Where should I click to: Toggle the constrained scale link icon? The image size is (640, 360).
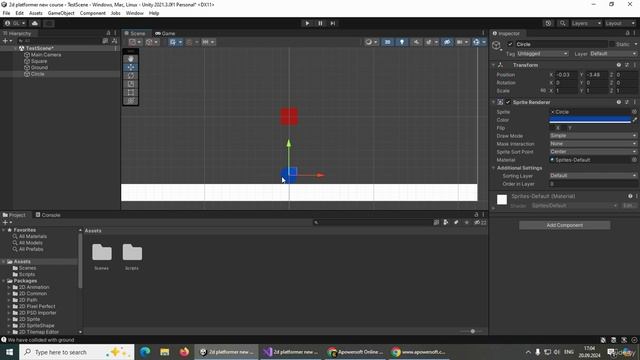click(543, 91)
